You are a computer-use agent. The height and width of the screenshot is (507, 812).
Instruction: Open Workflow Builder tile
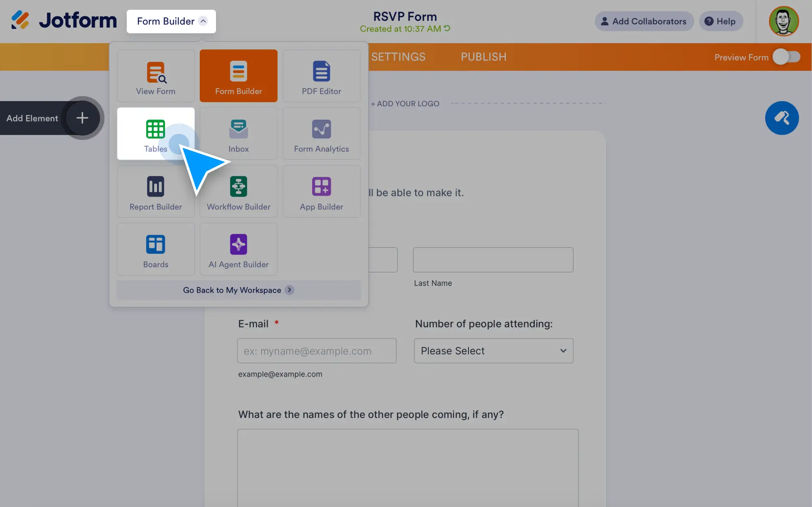click(x=238, y=191)
